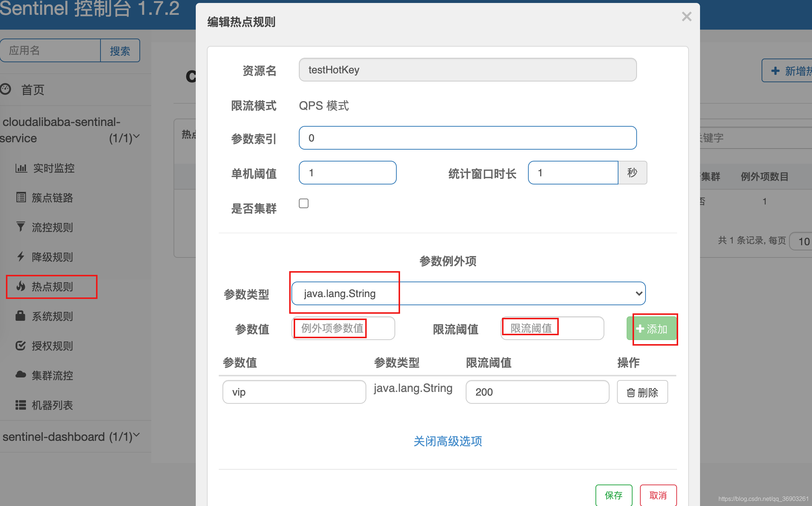Click 关闭高级选项 link

point(448,441)
